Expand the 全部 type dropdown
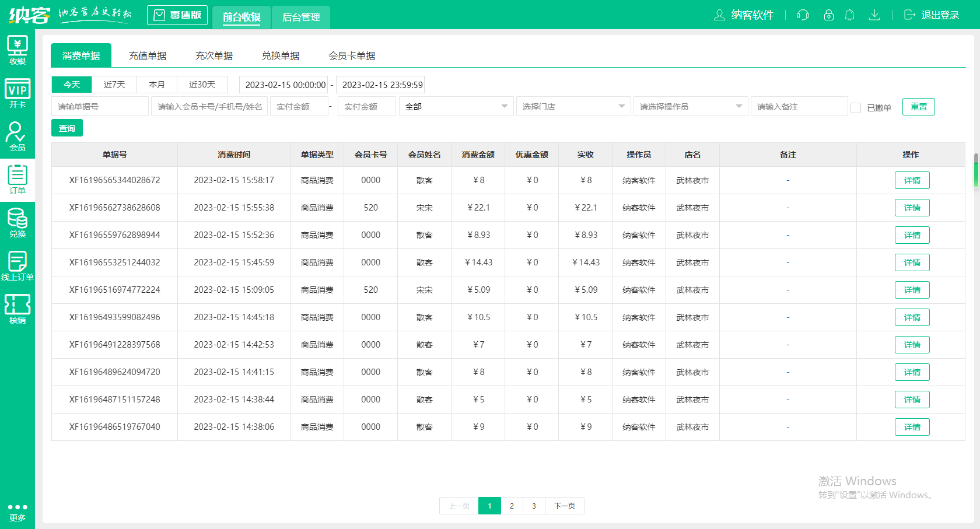Viewport: 980px width, 529px height. pos(456,107)
